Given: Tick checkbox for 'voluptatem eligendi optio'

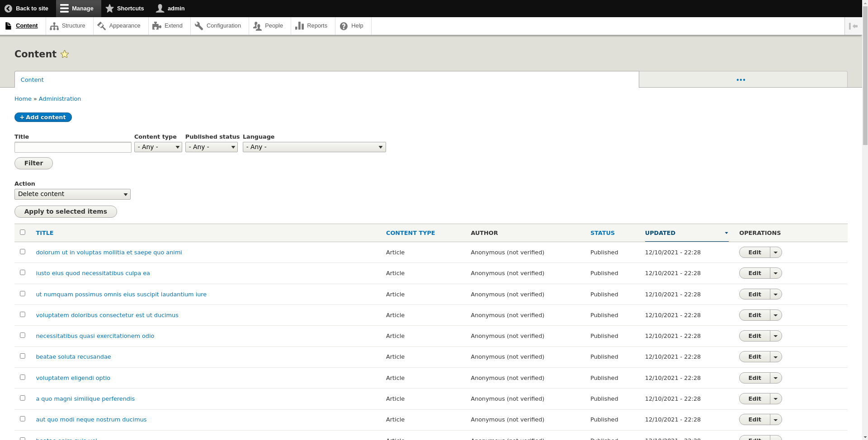Looking at the screenshot, I should click(23, 377).
